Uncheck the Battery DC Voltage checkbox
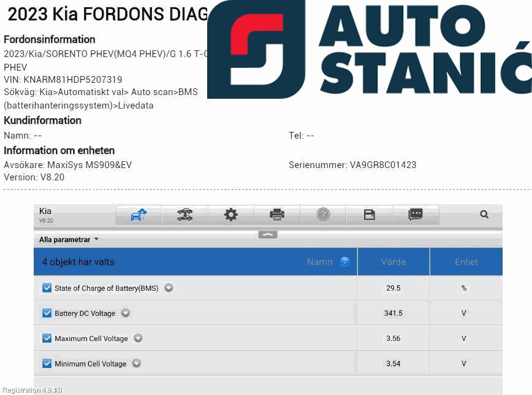The height and width of the screenshot is (395, 532). 47,313
